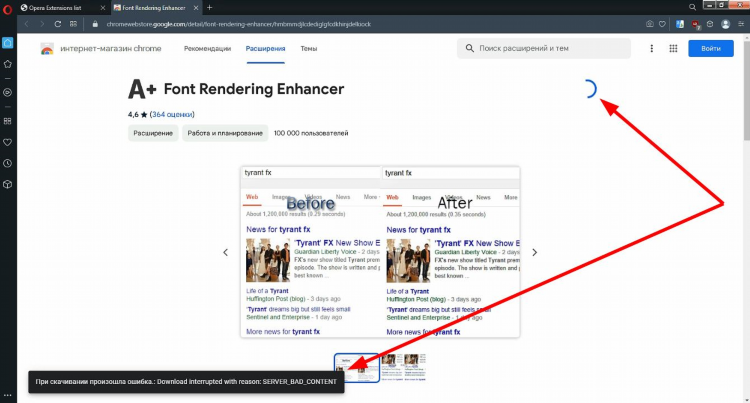Click the Chrome Web Store logo
750x403 pixels.
[x=47, y=49]
